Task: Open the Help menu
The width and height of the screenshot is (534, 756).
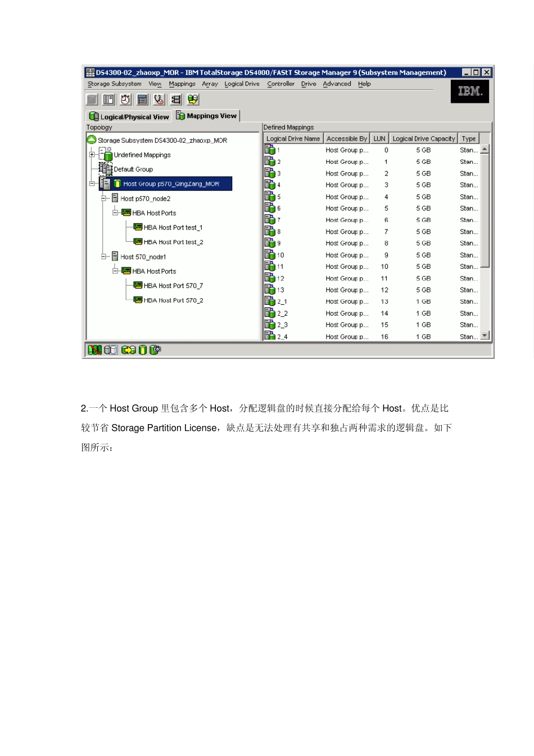Action: (x=364, y=84)
